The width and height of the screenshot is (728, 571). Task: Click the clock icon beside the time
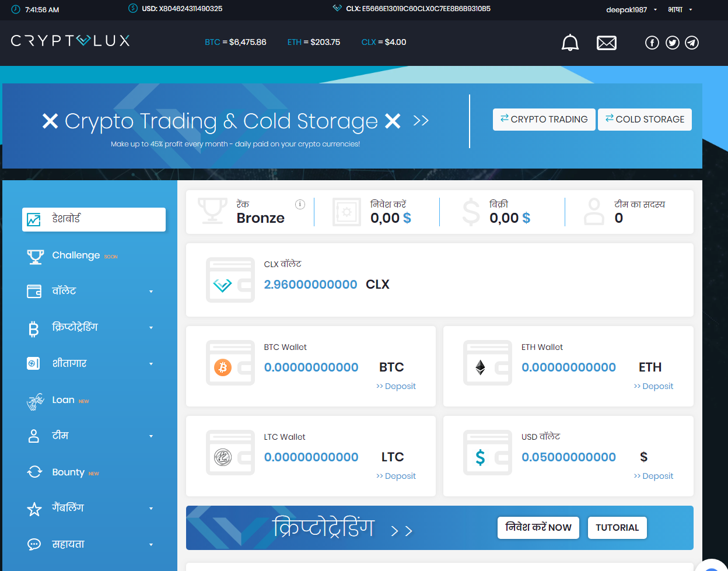point(15,9)
